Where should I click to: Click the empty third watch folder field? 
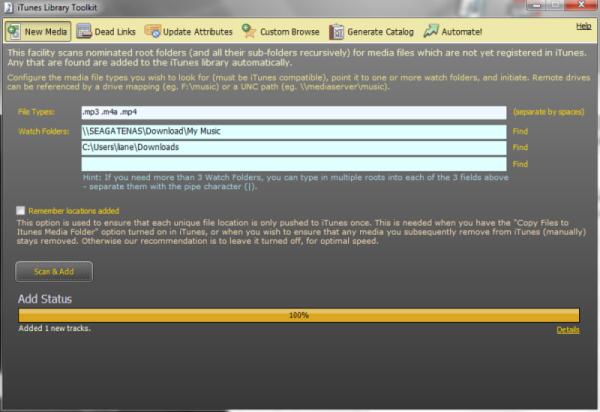(x=293, y=163)
